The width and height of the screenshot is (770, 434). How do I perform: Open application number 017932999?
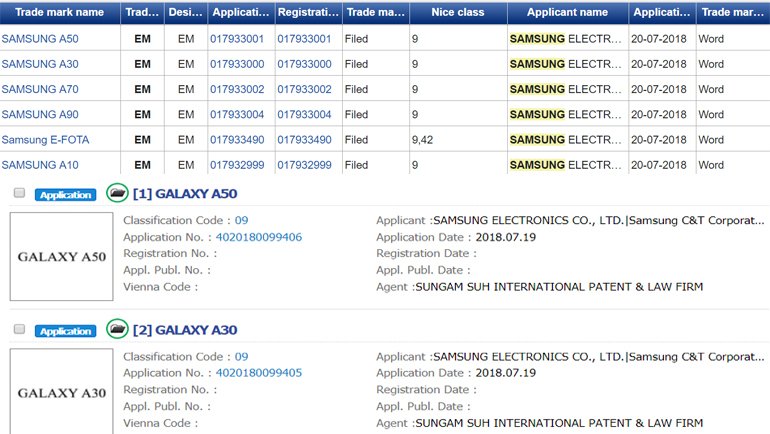[x=237, y=165]
